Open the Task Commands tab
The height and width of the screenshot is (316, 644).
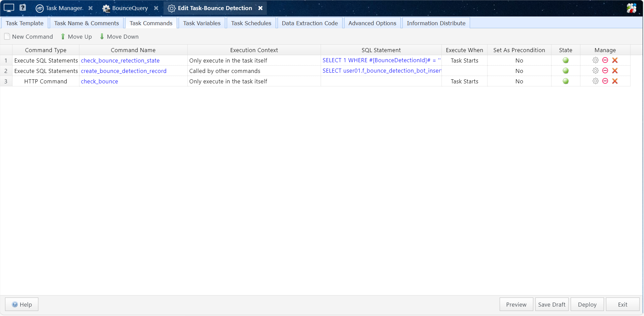(x=151, y=23)
